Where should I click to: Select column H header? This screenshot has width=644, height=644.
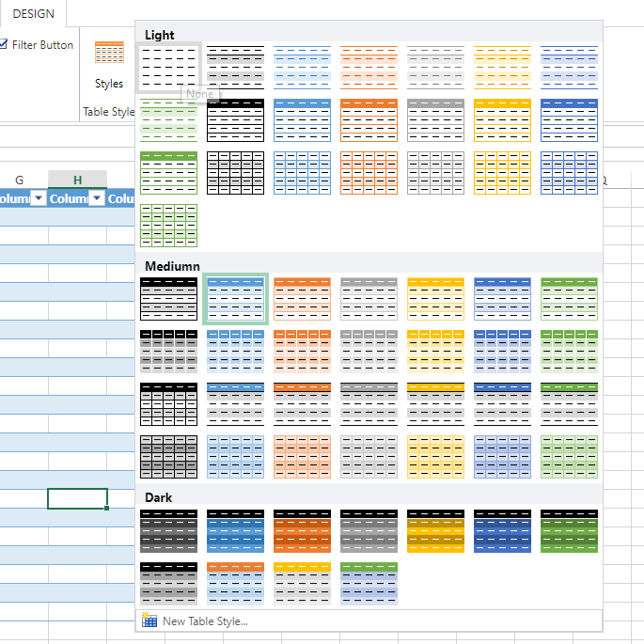pyautogui.click(x=78, y=180)
